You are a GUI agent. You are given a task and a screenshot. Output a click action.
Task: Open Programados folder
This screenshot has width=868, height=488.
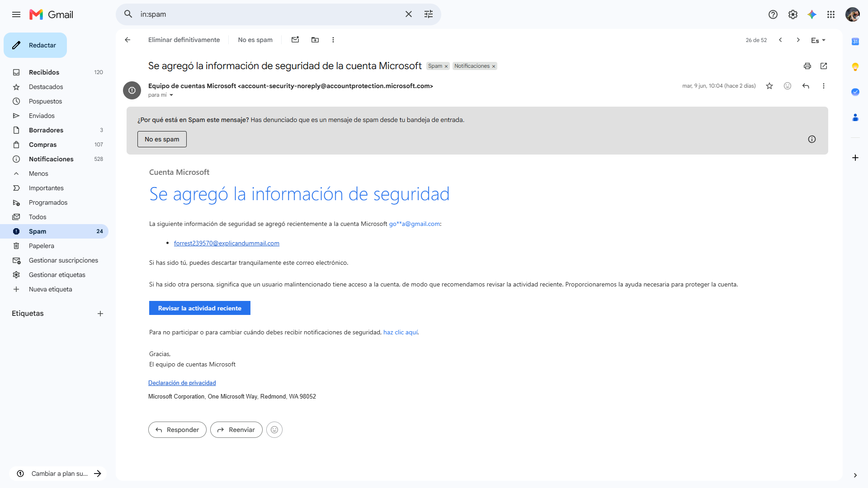[x=54, y=202]
